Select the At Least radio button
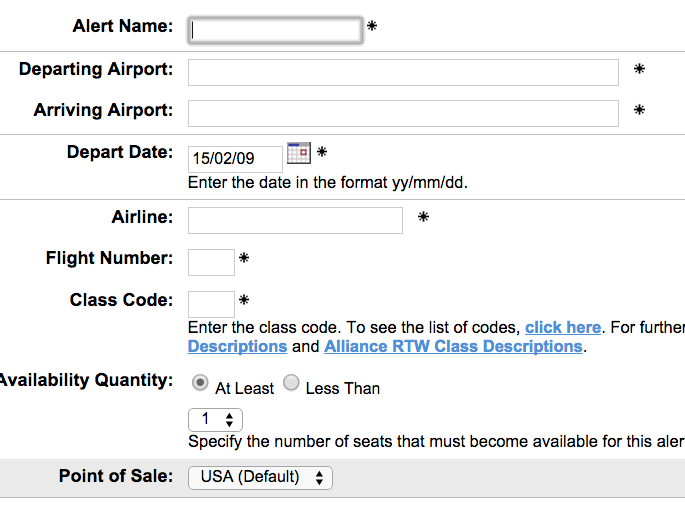This screenshot has height=506, width=685. [x=200, y=383]
